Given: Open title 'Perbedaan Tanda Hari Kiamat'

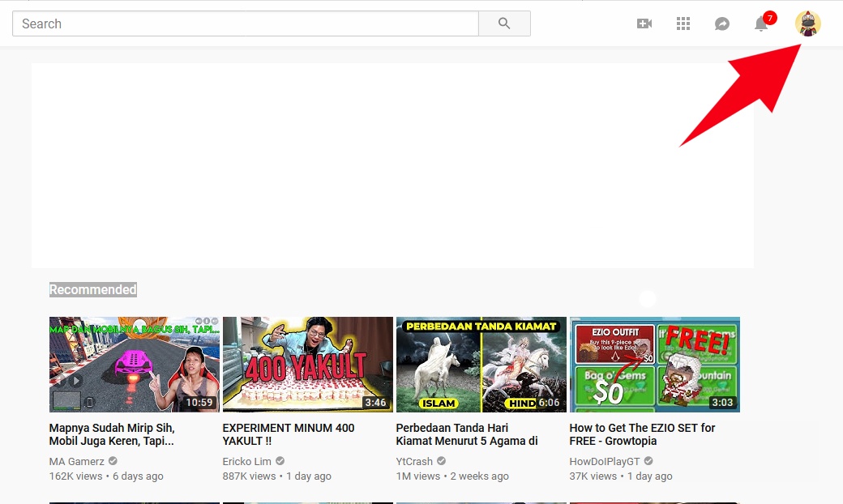Looking at the screenshot, I should (467, 434).
